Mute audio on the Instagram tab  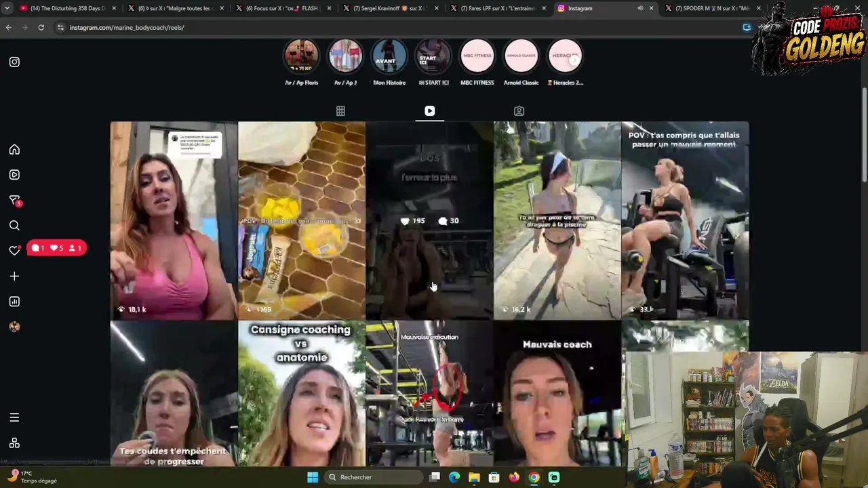pyautogui.click(x=640, y=8)
